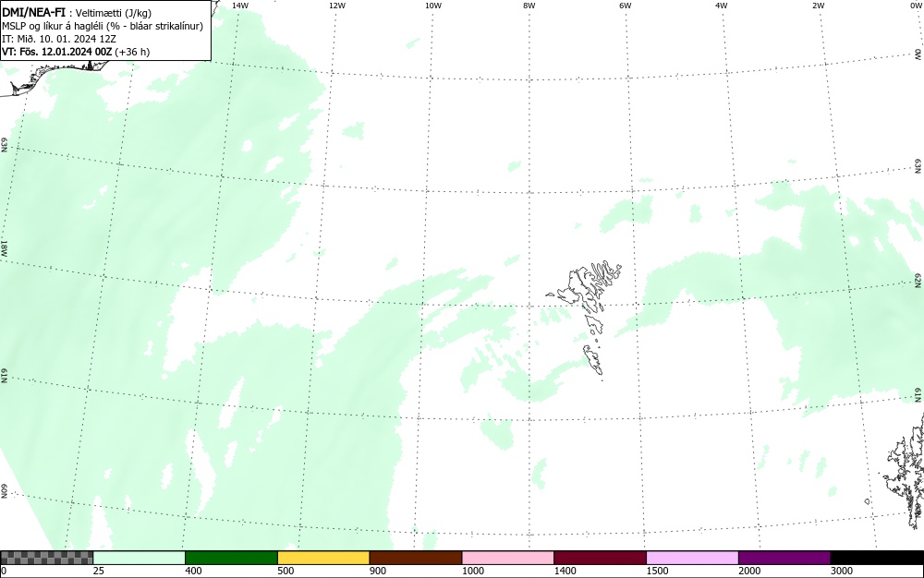Click the dark green 400–500 legend swatch
924x578 pixels.
(231, 558)
